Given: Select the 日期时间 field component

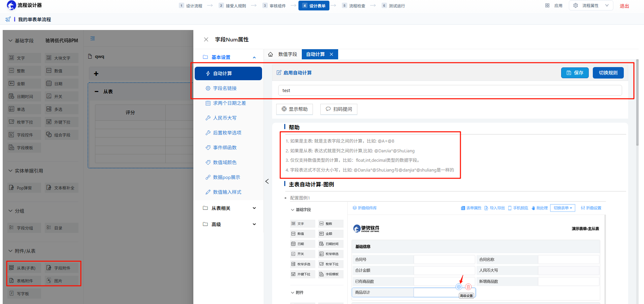Looking at the screenshot, I should click(24, 96).
